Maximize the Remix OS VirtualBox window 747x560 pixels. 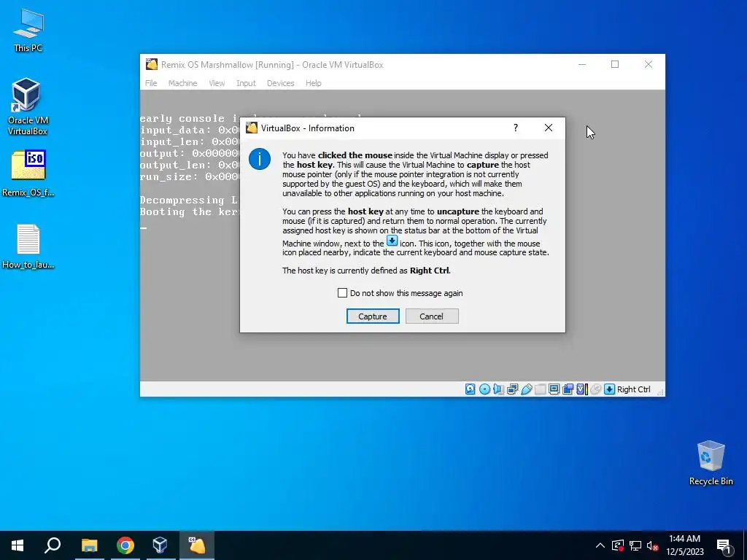click(x=615, y=64)
